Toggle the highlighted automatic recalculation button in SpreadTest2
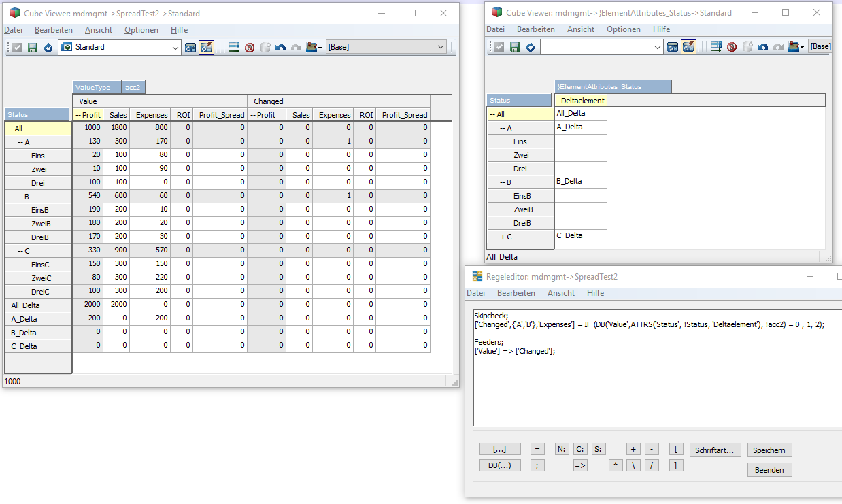Viewport: 842px width, 504px height. [x=206, y=48]
